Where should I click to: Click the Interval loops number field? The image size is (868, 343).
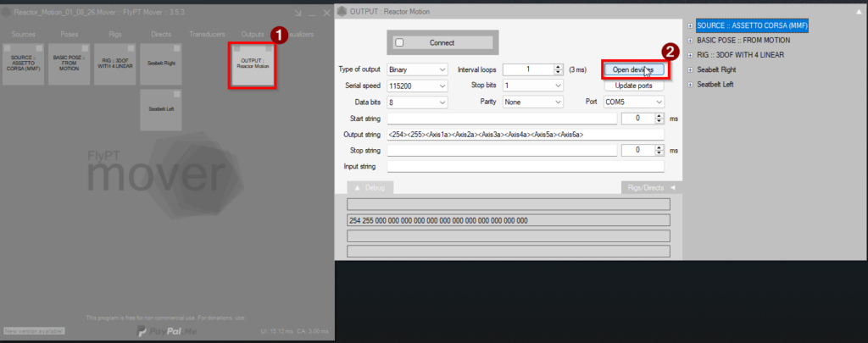(528, 69)
